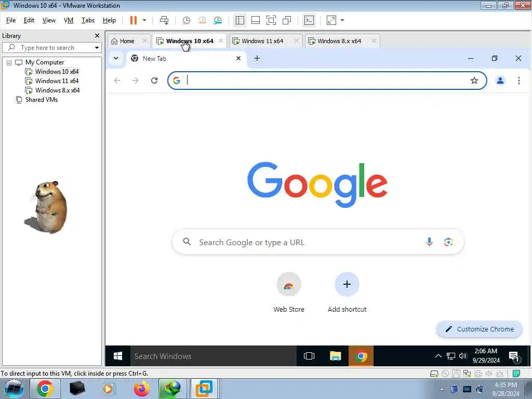Open the Help menu

pyautogui.click(x=109, y=20)
